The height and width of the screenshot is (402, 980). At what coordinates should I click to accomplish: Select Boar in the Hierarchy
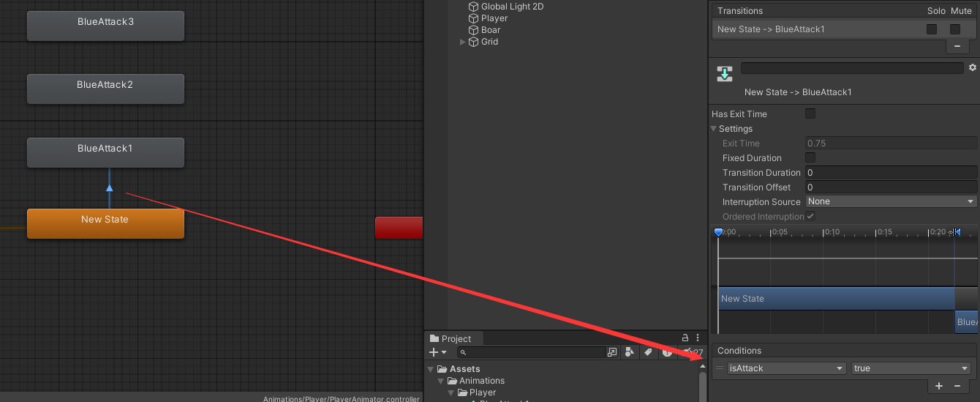491,30
